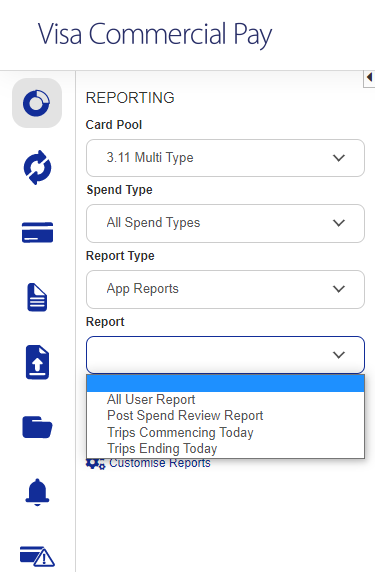Viewport: 375px width, 572px height.
Task: Select the blank highlighted report option
Action: [225, 383]
